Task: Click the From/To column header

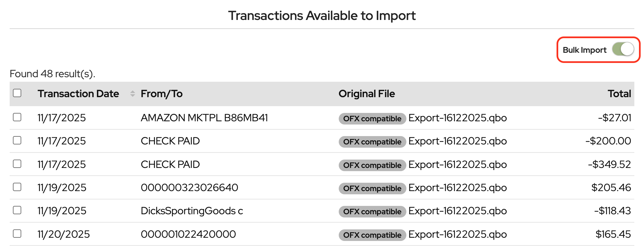Action: [162, 94]
